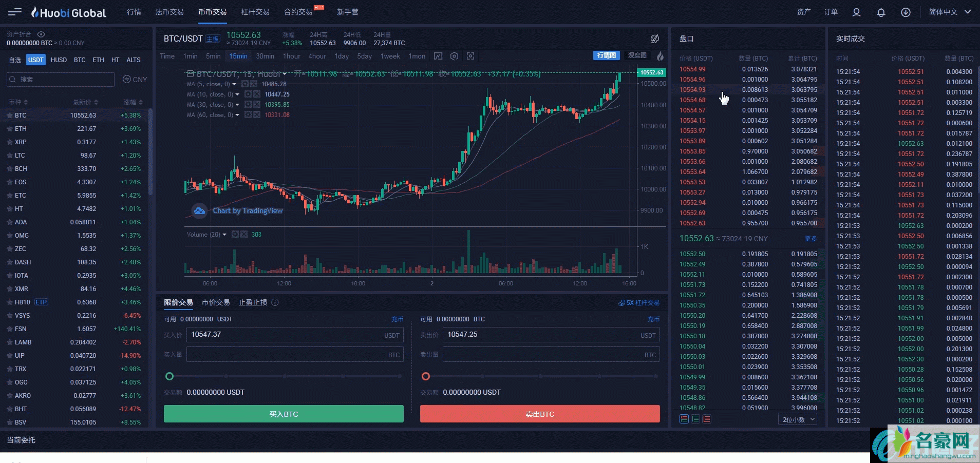Sort the coin list by 最新价

[x=85, y=102]
